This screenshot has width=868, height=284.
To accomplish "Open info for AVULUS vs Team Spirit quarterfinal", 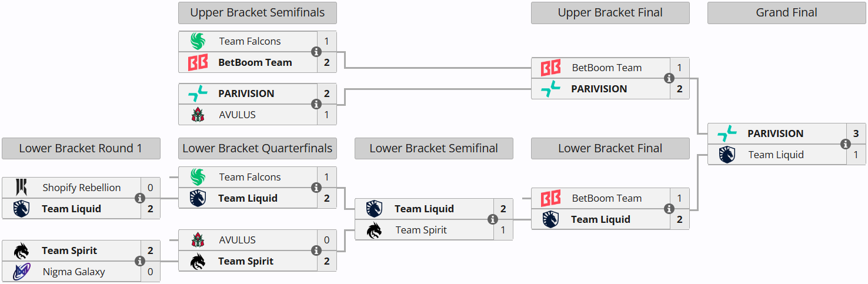I will (x=316, y=250).
